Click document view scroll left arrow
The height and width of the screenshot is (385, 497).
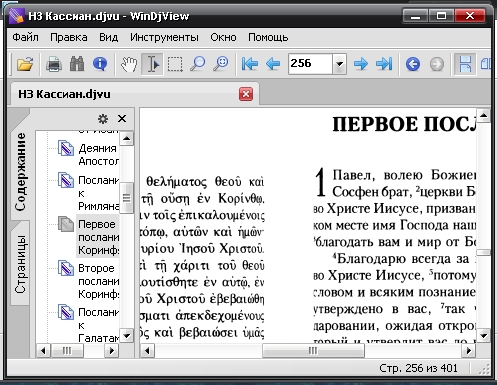(x=147, y=351)
